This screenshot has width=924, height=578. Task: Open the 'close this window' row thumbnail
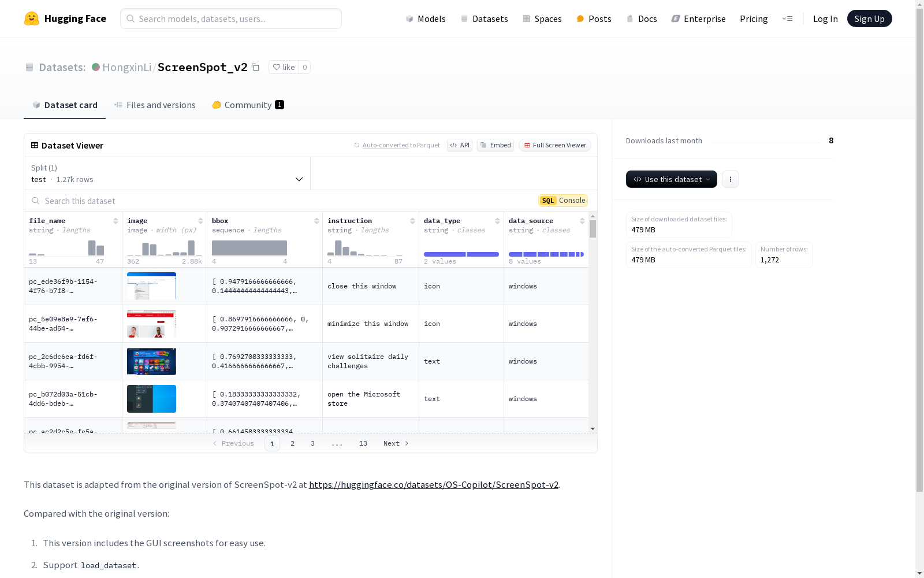click(x=151, y=286)
